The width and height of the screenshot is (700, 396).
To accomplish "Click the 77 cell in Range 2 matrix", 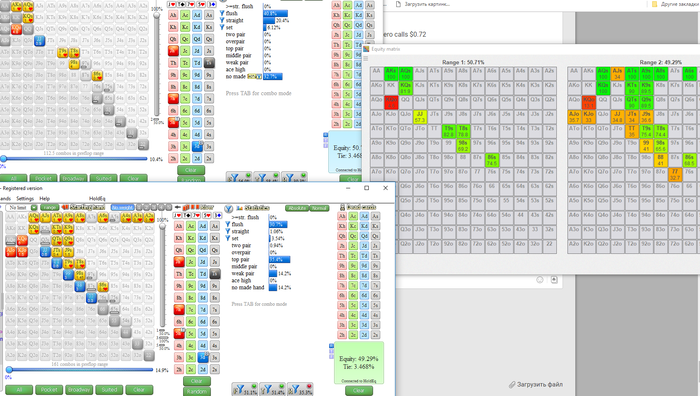I will [675, 174].
